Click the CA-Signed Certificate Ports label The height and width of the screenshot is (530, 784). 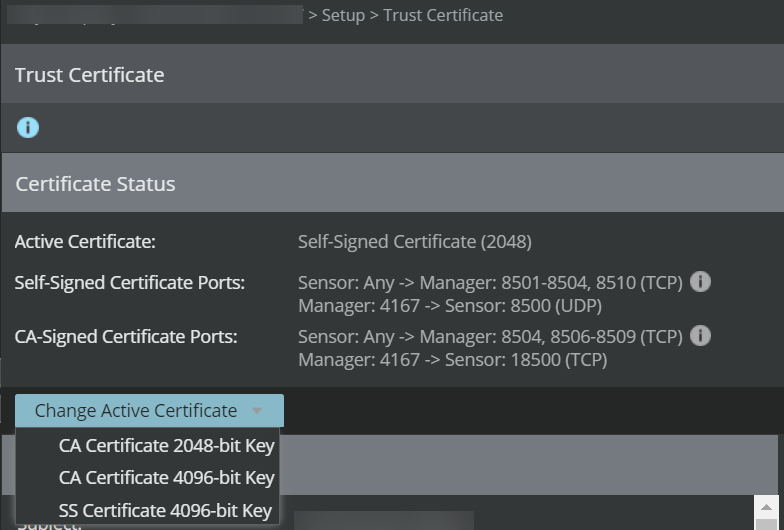coord(126,336)
